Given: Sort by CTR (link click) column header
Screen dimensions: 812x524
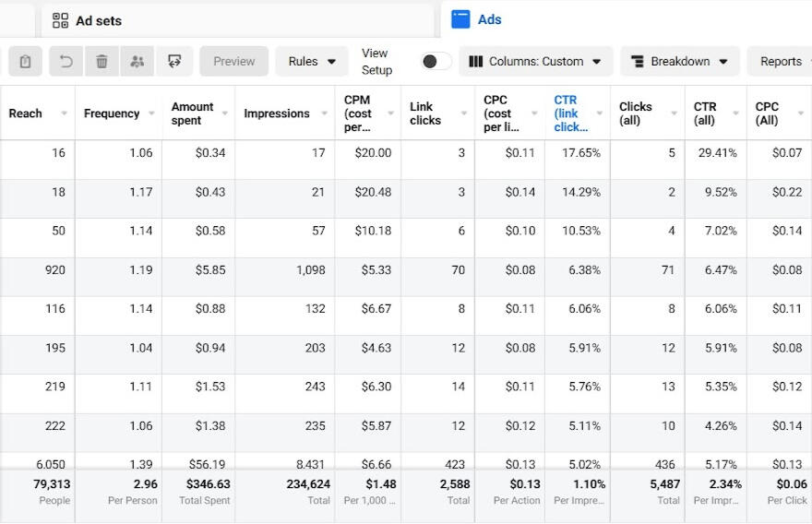Looking at the screenshot, I should coord(570,113).
